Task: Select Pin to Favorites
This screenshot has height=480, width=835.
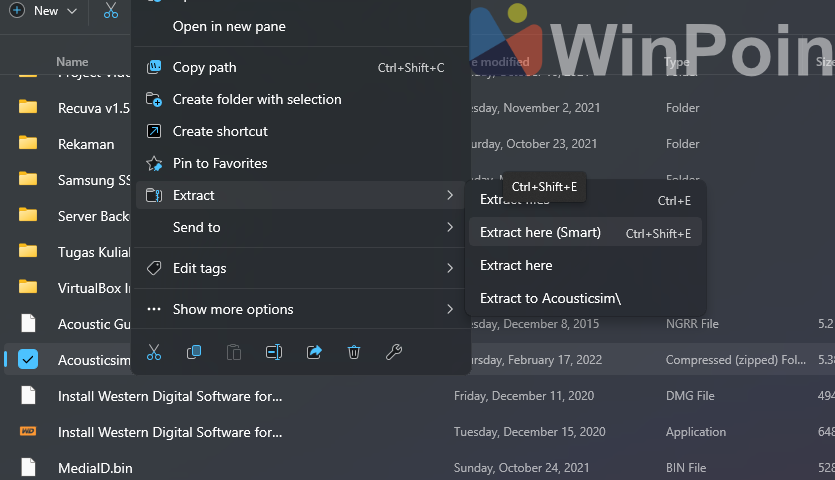Action: [x=220, y=163]
